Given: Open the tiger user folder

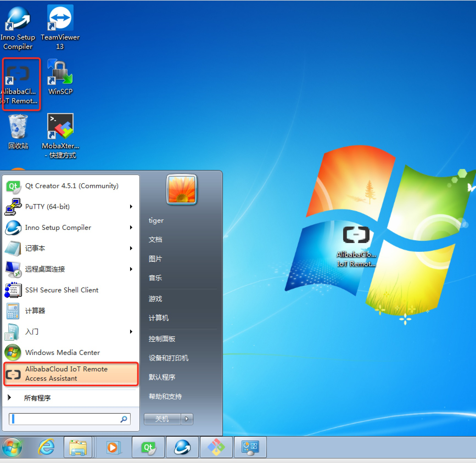Looking at the screenshot, I should [156, 221].
